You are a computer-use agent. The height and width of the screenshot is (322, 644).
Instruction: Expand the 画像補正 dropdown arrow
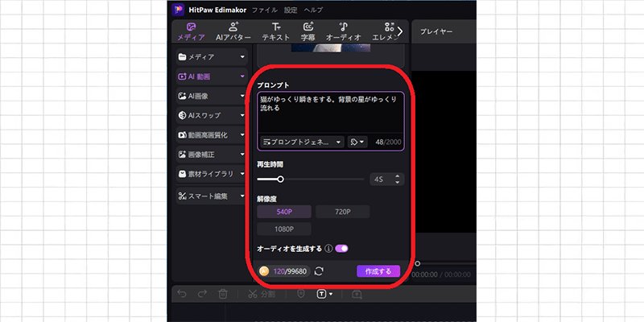coord(242,155)
